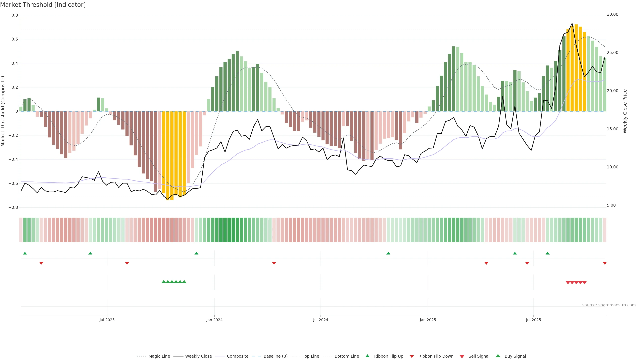Click the sharemaestro.com source text

pos(609,305)
